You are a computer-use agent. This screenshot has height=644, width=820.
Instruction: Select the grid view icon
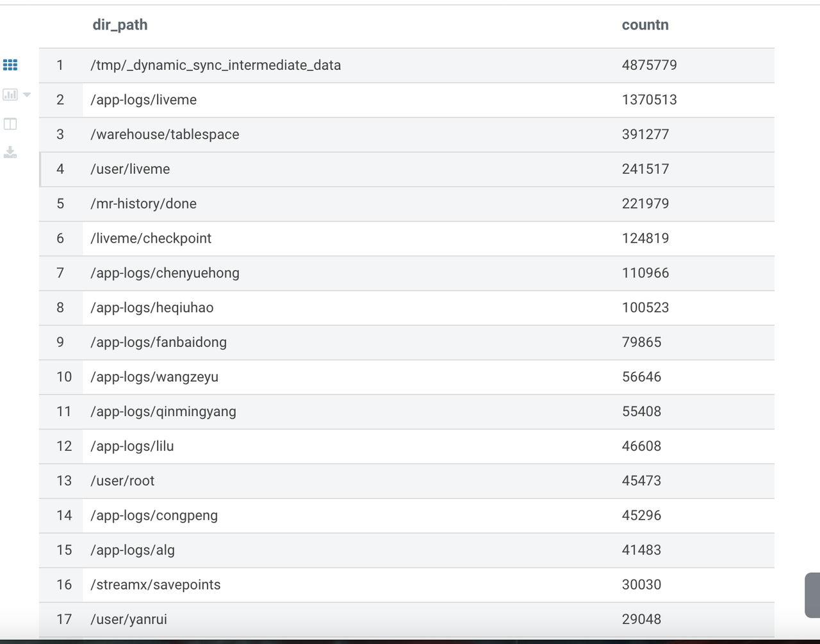click(x=10, y=65)
